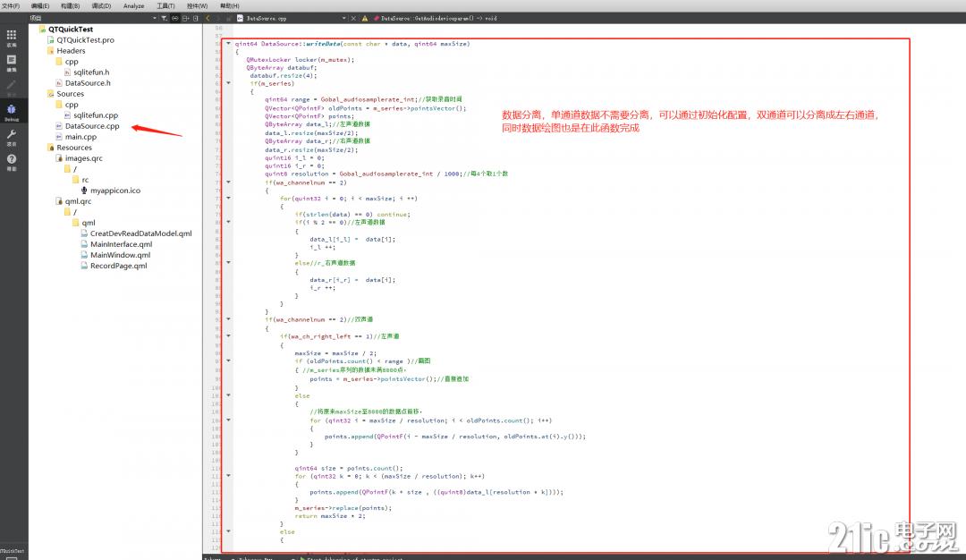966x560 pixels.
Task: Close the DataSource.cpp document with X
Action: tap(353, 19)
